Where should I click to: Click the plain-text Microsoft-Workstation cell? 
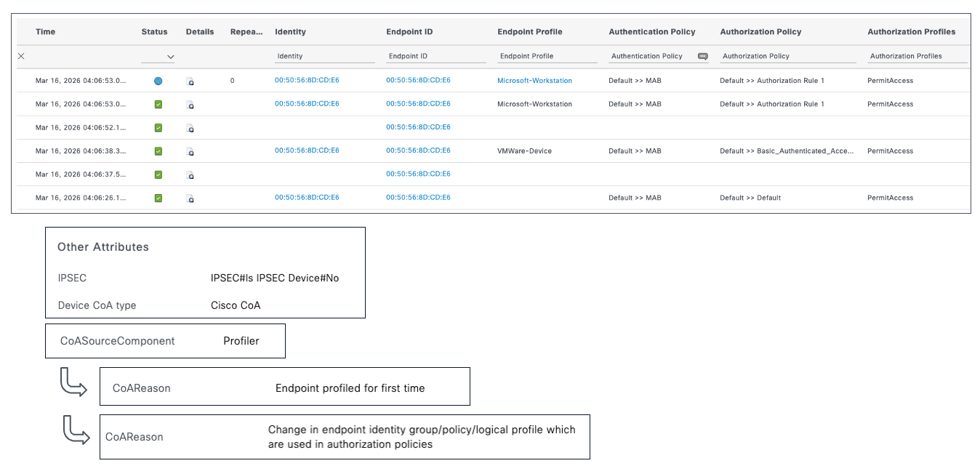tap(534, 104)
